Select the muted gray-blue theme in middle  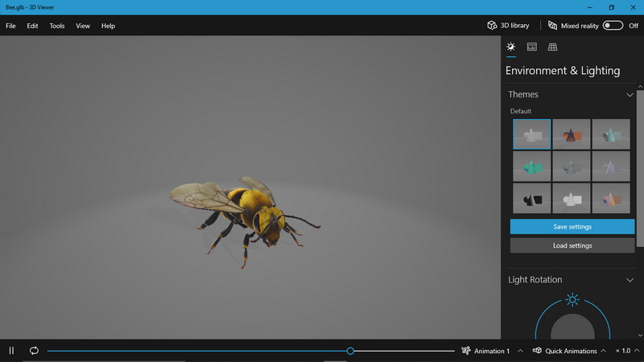click(x=572, y=167)
